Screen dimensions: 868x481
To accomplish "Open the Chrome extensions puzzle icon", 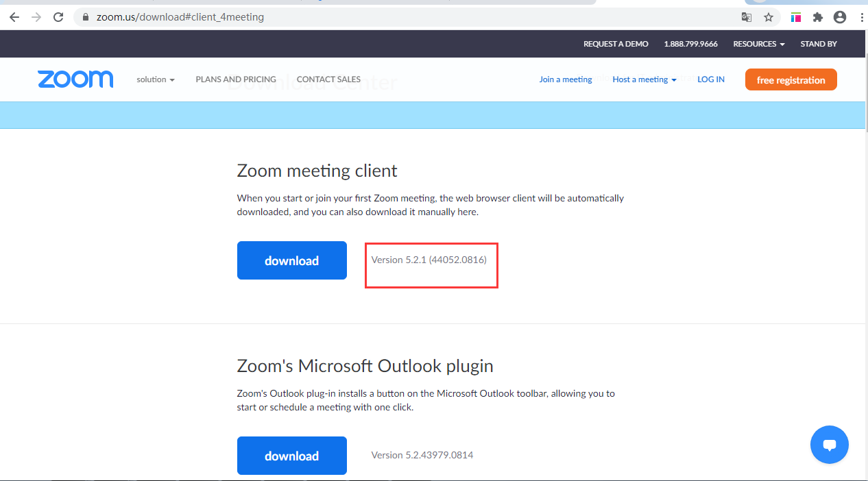I will coord(817,17).
